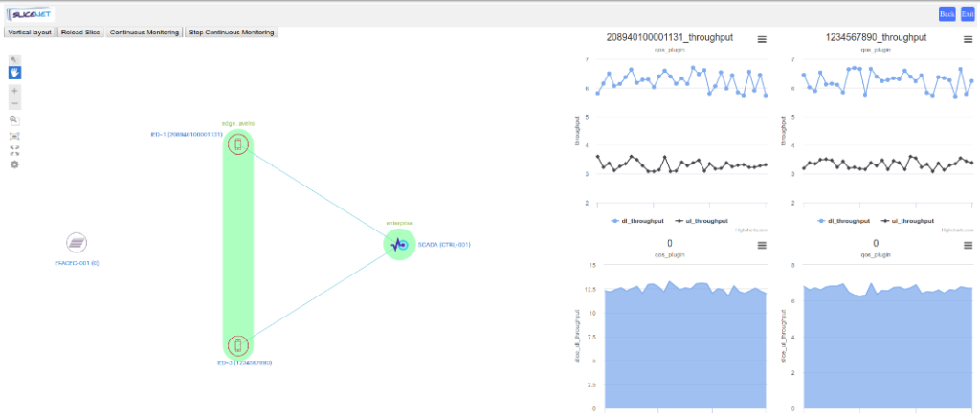This screenshot has height=416, width=980.
Task: Click the magnifier zoom-to-area icon
Action: [14, 120]
